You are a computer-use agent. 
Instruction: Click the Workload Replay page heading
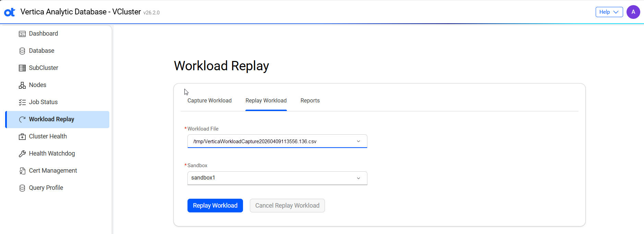221,66
